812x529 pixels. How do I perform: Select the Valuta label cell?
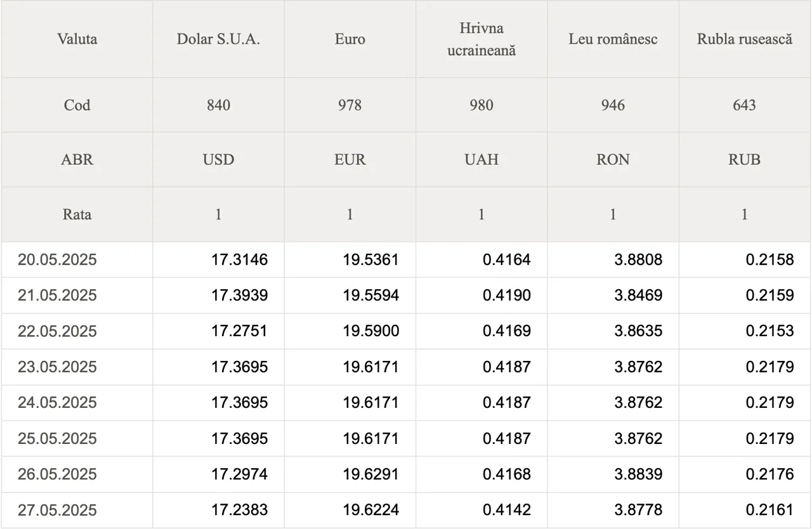pos(77,39)
